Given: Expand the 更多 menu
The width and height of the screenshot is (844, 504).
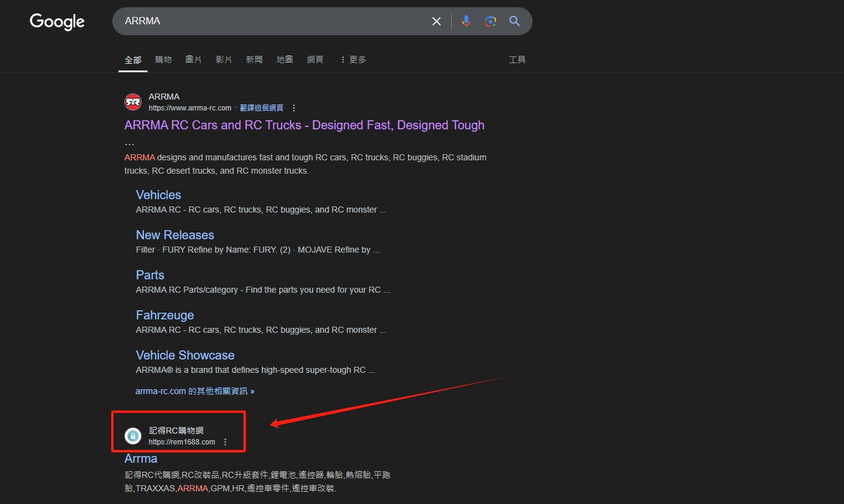Looking at the screenshot, I should pyautogui.click(x=353, y=60).
